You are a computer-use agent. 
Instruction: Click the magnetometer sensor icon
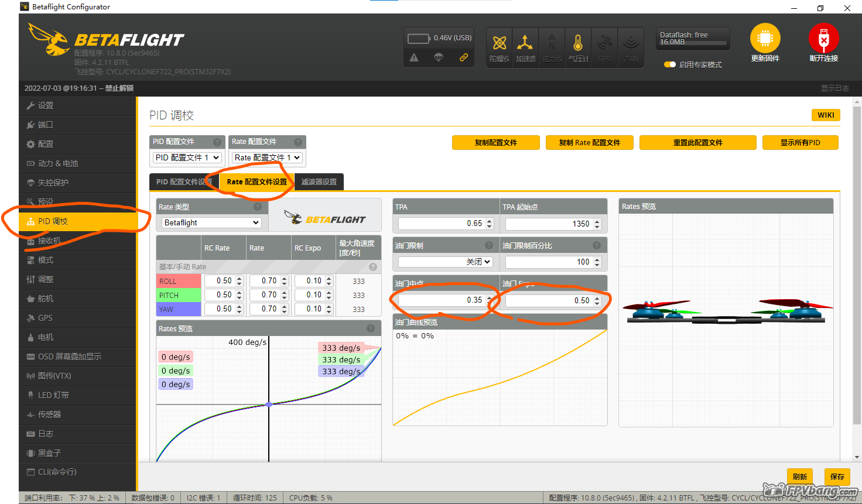pos(552,43)
